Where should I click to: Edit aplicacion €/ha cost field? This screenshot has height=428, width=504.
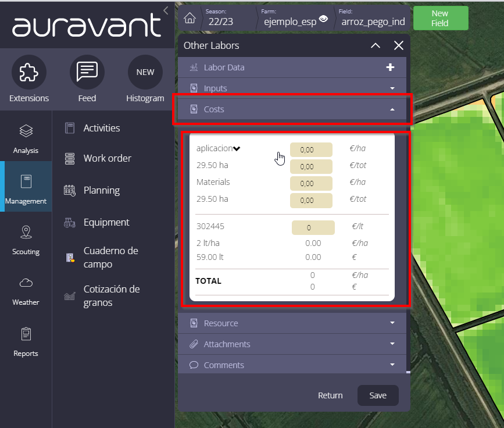tap(311, 150)
